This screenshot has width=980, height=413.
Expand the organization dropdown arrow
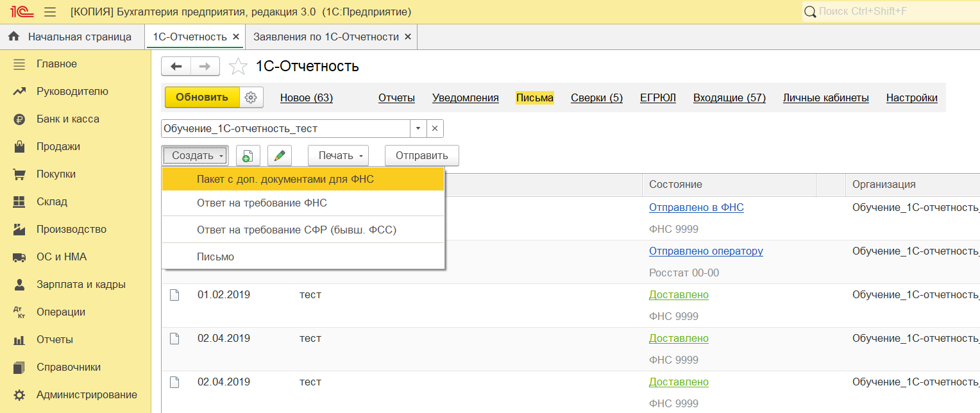(x=418, y=128)
